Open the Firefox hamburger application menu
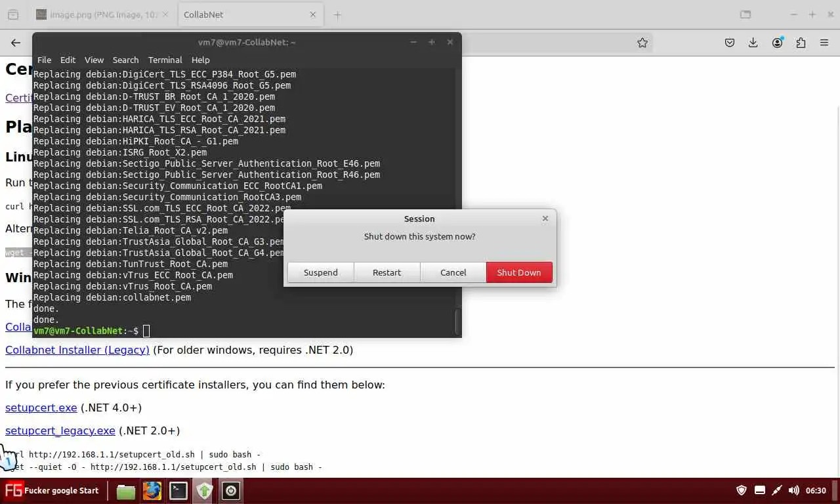This screenshot has width=840, height=504. (824, 43)
